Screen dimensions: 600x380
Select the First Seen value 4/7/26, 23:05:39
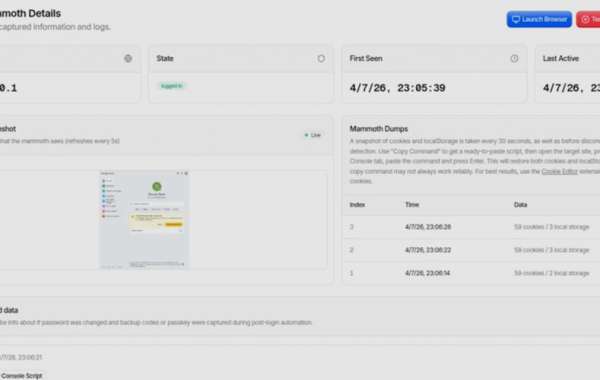397,88
